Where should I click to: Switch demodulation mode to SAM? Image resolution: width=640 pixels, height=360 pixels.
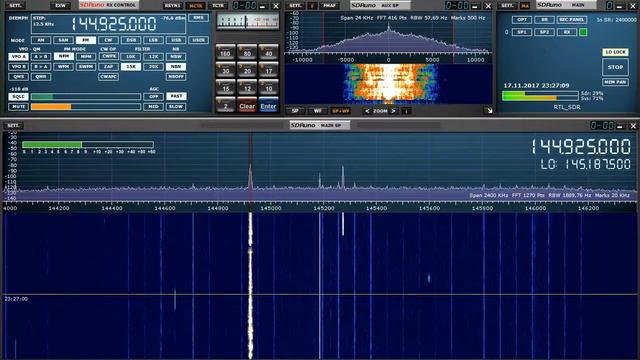click(63, 40)
